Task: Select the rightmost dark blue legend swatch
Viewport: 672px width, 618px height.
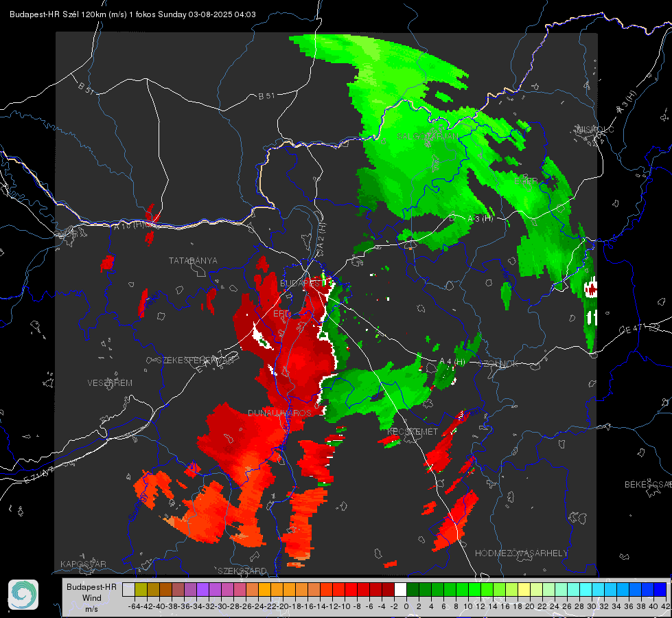Action: [x=660, y=590]
